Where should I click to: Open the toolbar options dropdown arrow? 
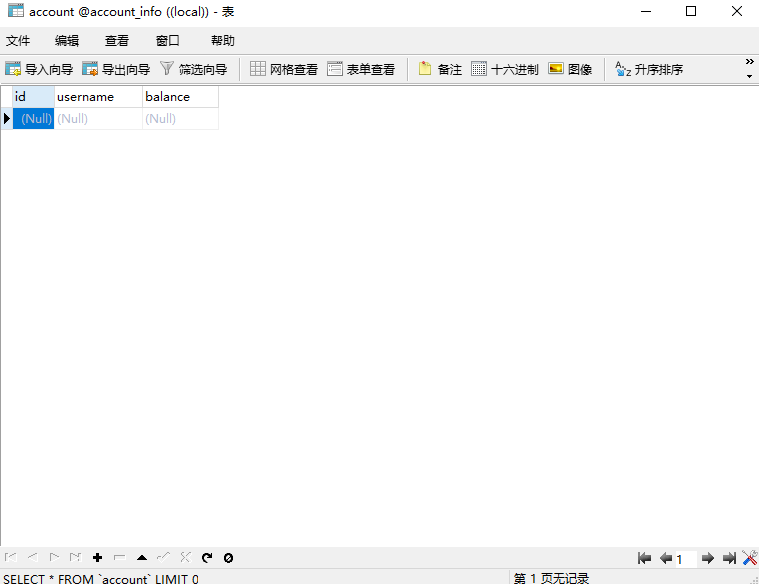[x=749, y=77]
